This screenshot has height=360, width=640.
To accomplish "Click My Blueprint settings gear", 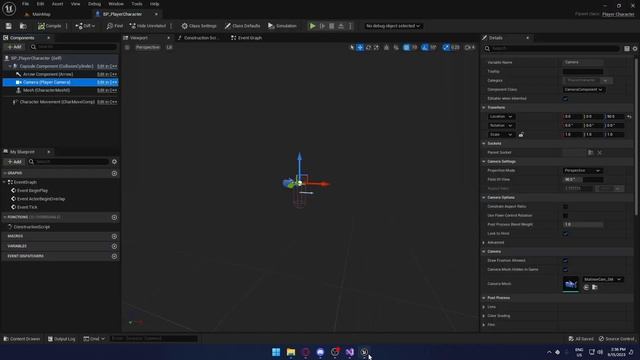I will [114, 162].
